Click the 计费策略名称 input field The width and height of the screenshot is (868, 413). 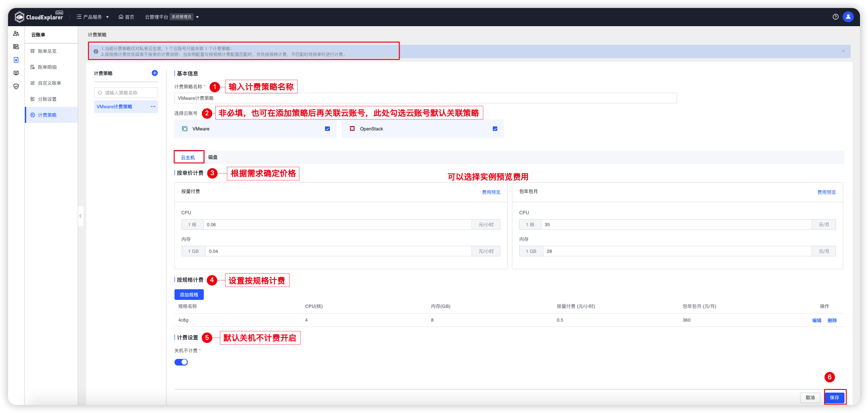click(425, 98)
